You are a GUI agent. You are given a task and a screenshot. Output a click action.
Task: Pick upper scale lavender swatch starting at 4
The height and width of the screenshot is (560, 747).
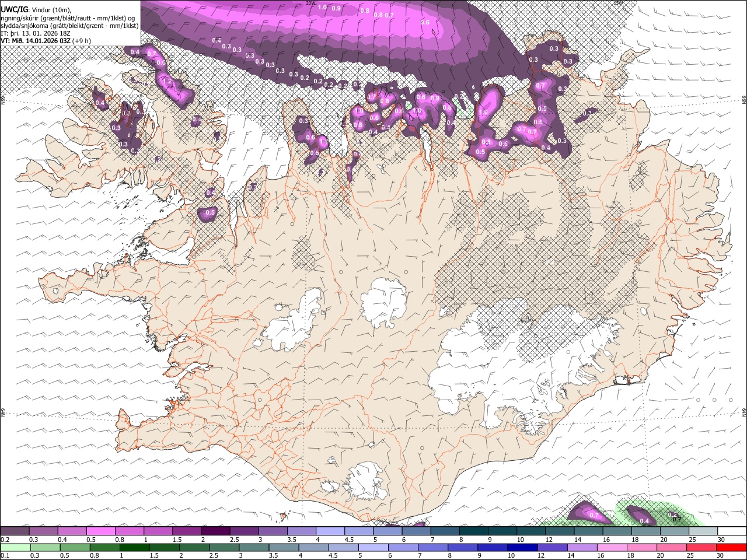pos(329,531)
